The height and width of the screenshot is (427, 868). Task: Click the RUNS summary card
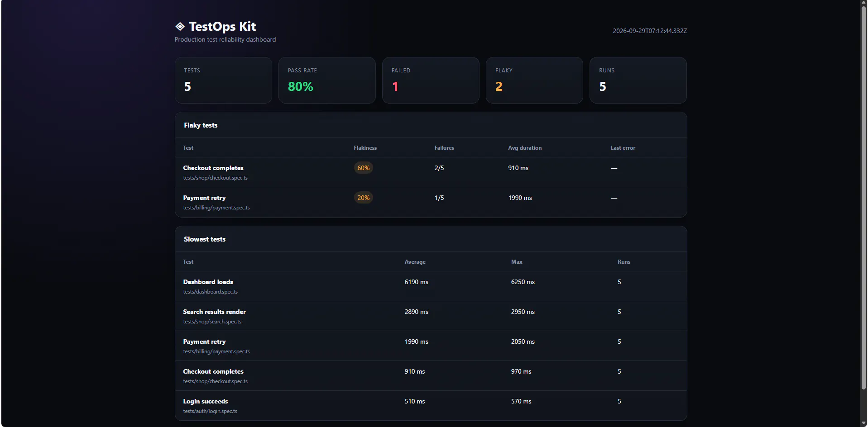(638, 81)
